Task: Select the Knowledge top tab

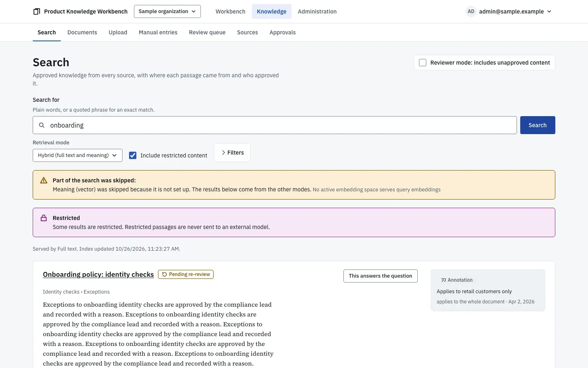Action: (272, 11)
